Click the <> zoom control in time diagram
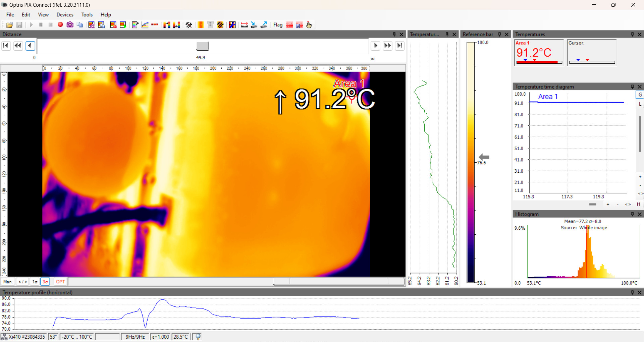Viewport: 644px width, 342px height. coord(628,204)
